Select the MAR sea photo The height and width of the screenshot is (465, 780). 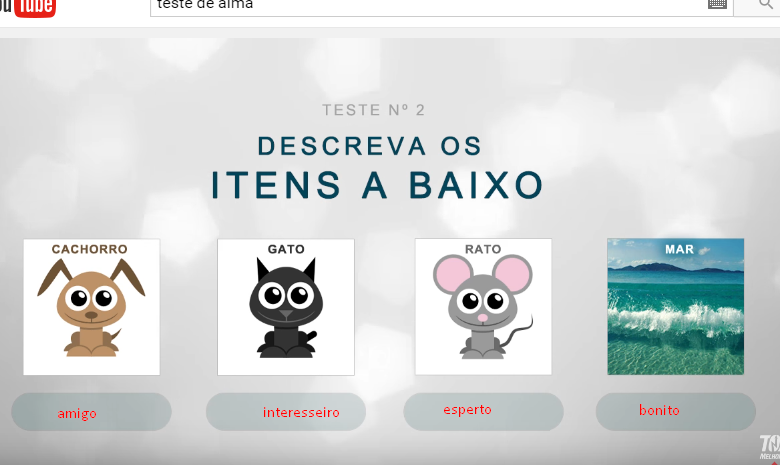click(x=676, y=306)
